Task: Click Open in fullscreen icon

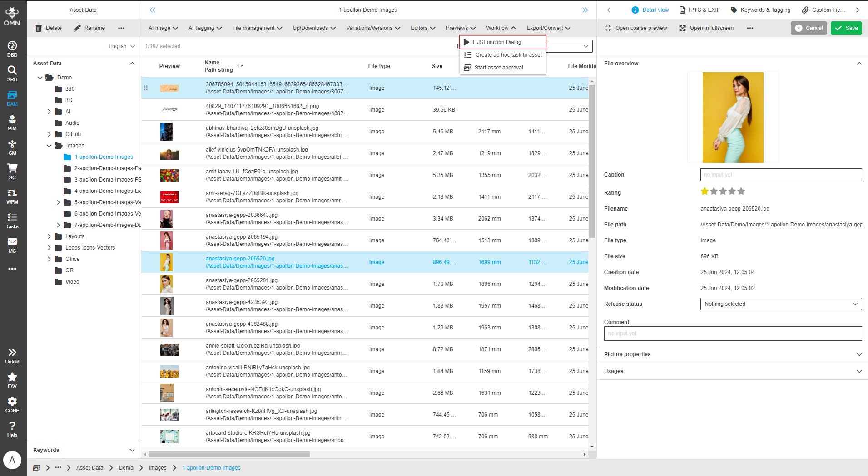Action: [x=682, y=28]
